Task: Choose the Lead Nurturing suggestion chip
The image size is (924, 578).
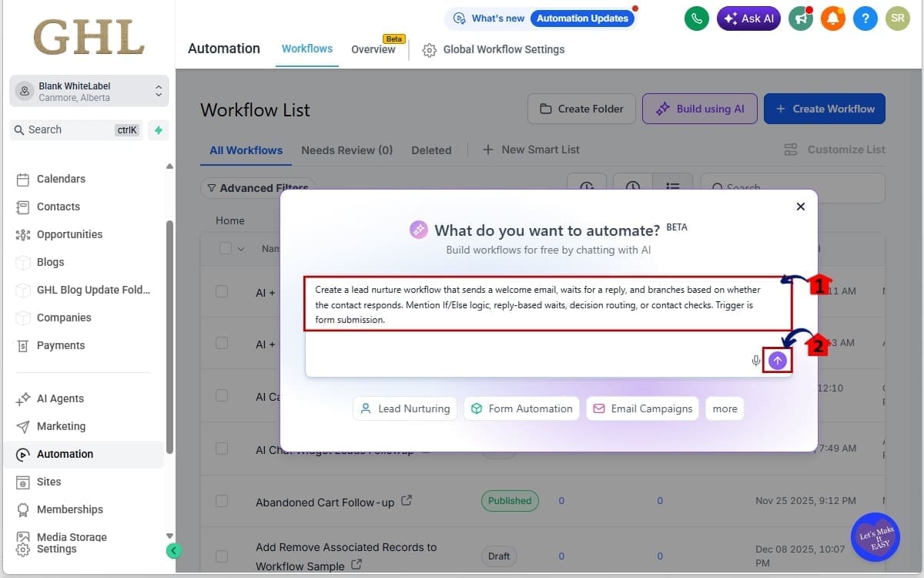Action: 405,408
